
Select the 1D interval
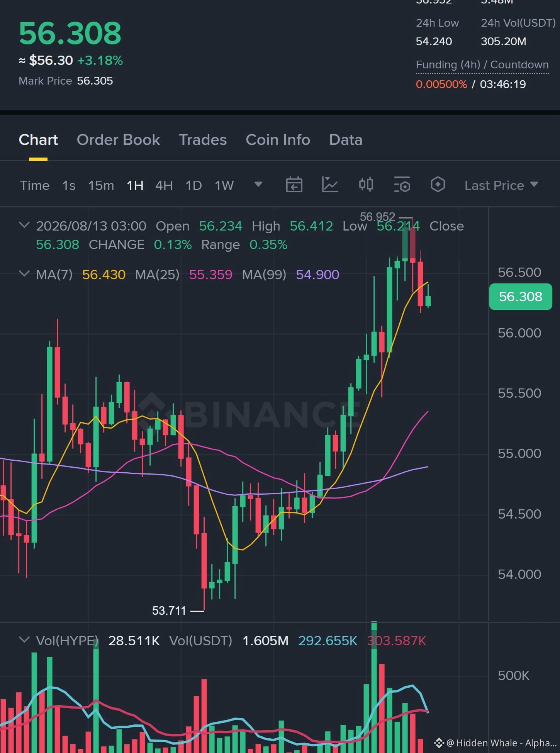tap(193, 185)
